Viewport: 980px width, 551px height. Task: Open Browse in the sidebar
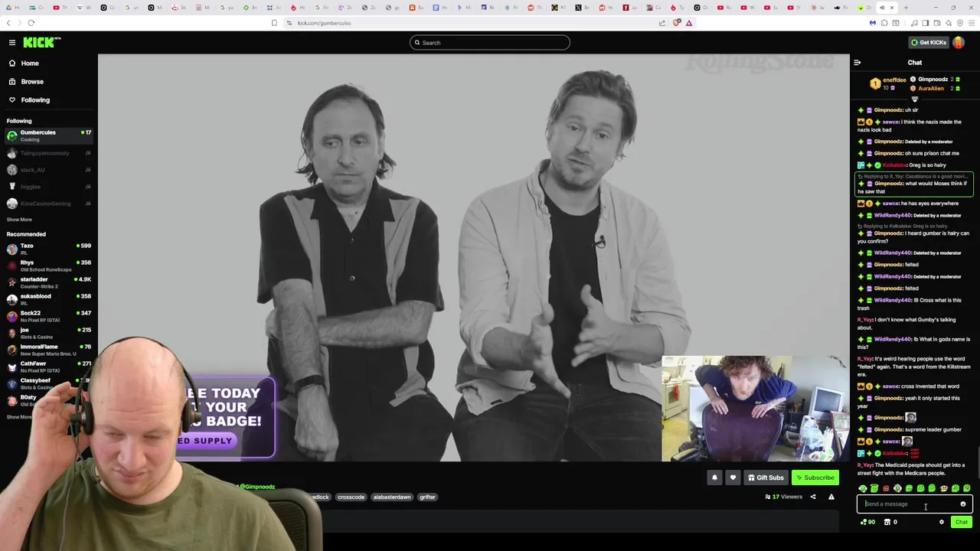(x=32, y=82)
